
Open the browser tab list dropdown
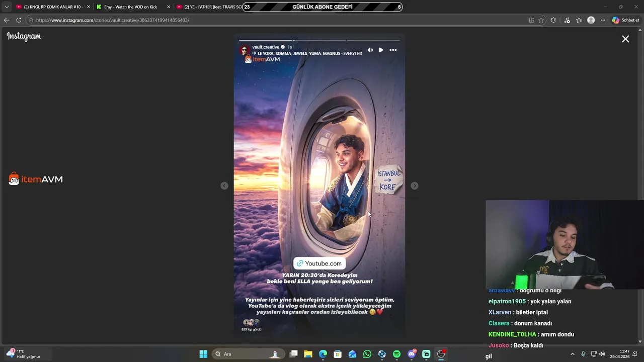point(7,7)
